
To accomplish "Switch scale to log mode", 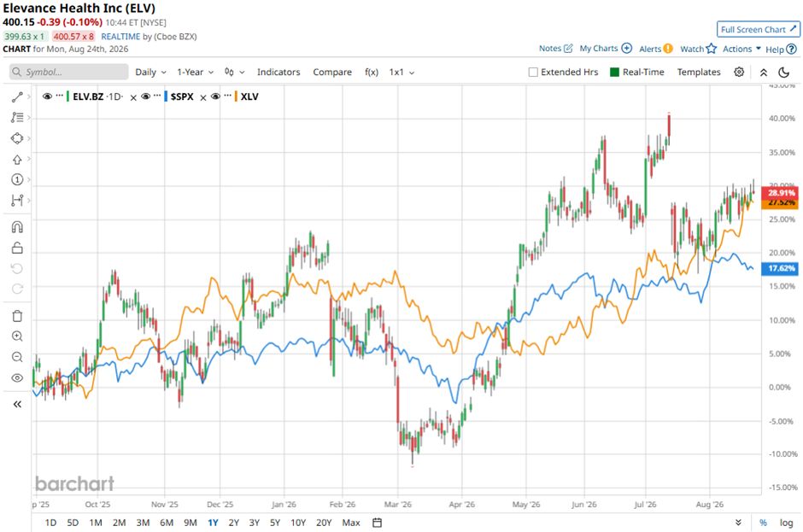I will pyautogui.click(x=786, y=523).
